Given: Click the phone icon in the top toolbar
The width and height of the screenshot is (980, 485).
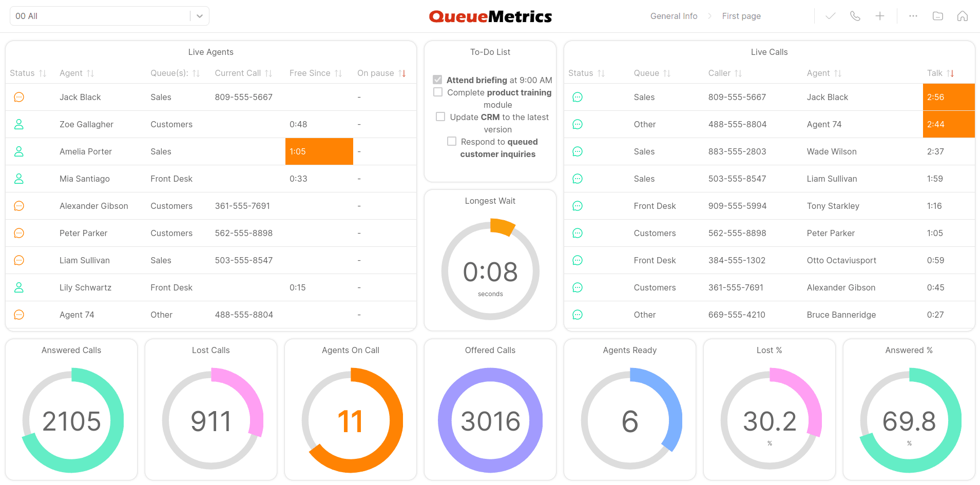Looking at the screenshot, I should [x=855, y=16].
